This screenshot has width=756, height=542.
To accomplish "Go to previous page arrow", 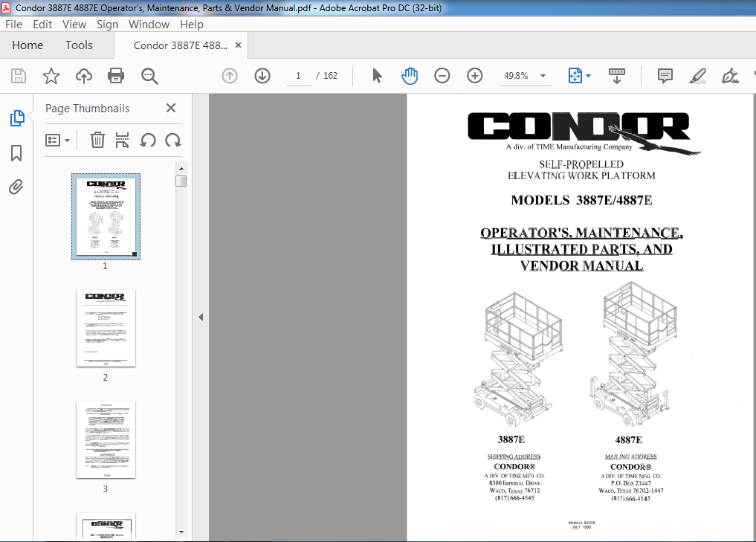I will click(x=230, y=76).
